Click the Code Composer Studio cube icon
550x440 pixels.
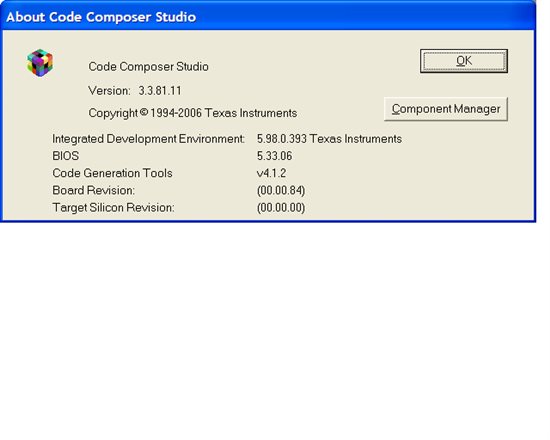pyautogui.click(x=40, y=62)
